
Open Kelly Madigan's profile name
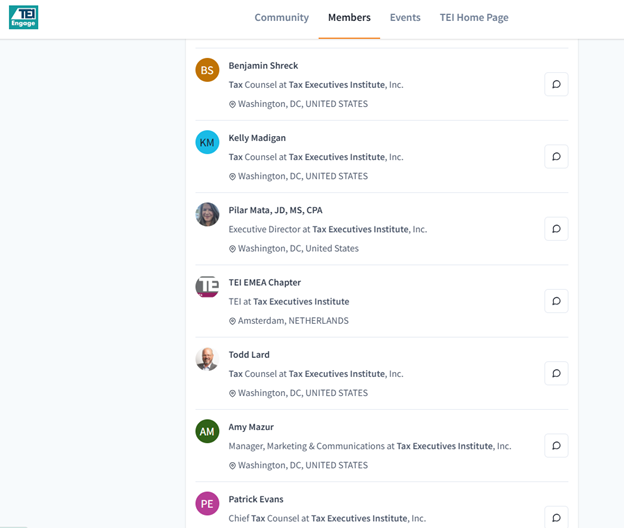(257, 138)
